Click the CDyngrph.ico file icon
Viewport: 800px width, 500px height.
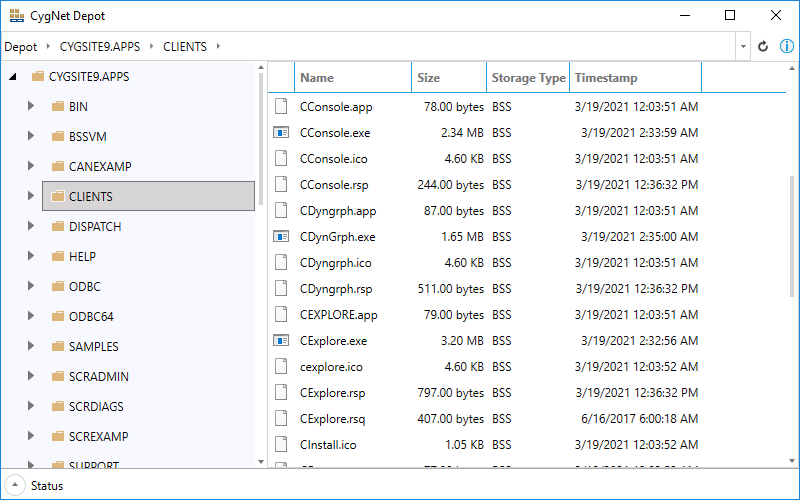click(x=281, y=263)
